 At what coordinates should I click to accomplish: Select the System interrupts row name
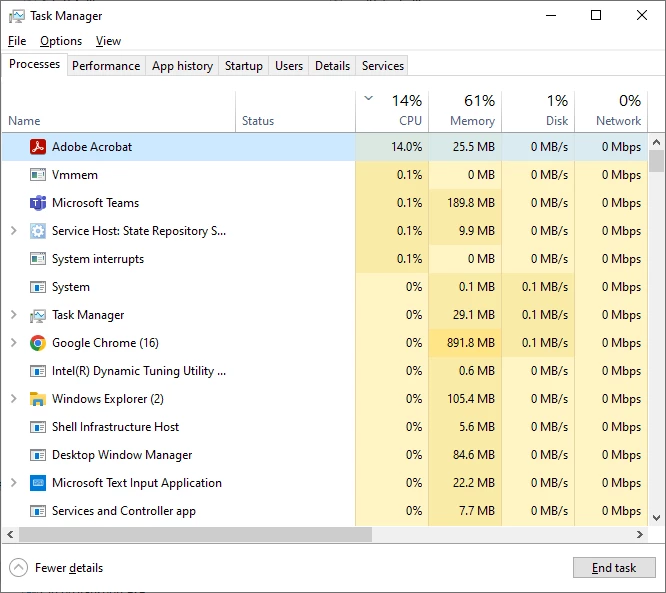(98, 259)
